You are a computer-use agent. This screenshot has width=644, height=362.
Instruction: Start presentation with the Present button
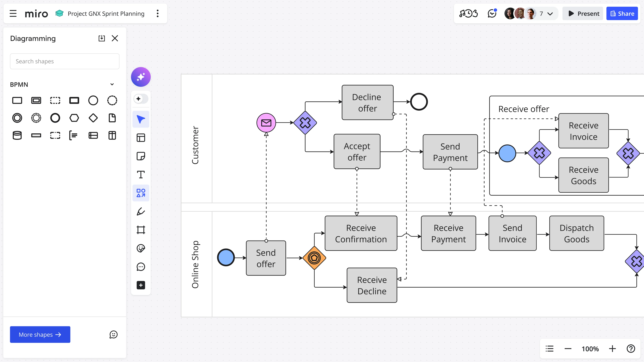583,13
